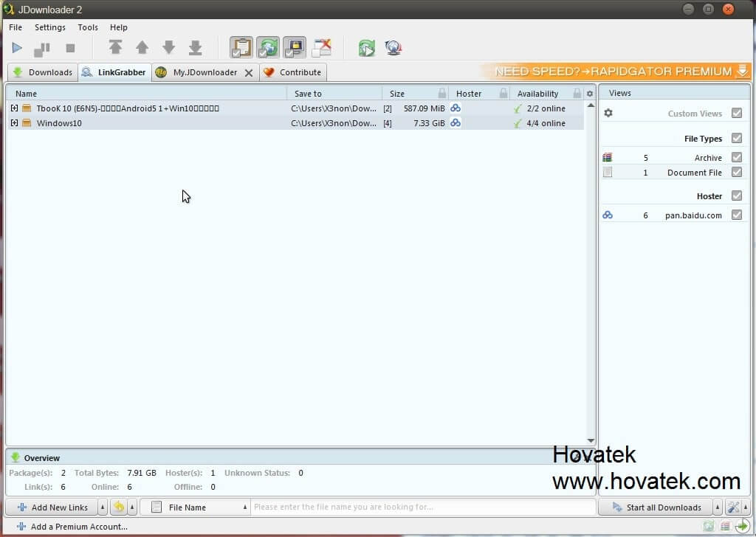Viewport: 756px width, 537px height.
Task: Move selected links down one position
Action: coord(168,47)
